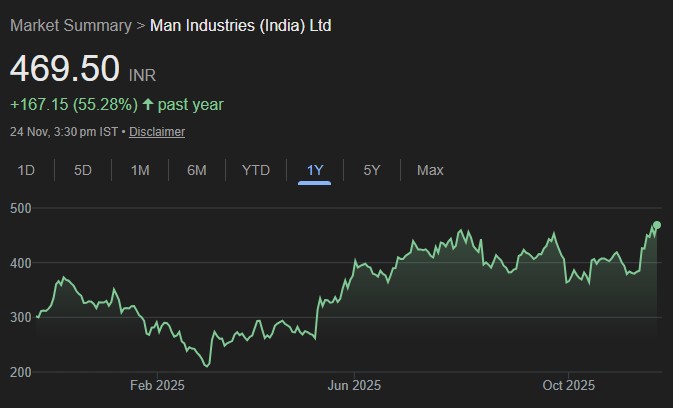Open the Market Summary breadcrumb link
The width and height of the screenshot is (673, 408).
click(x=70, y=25)
